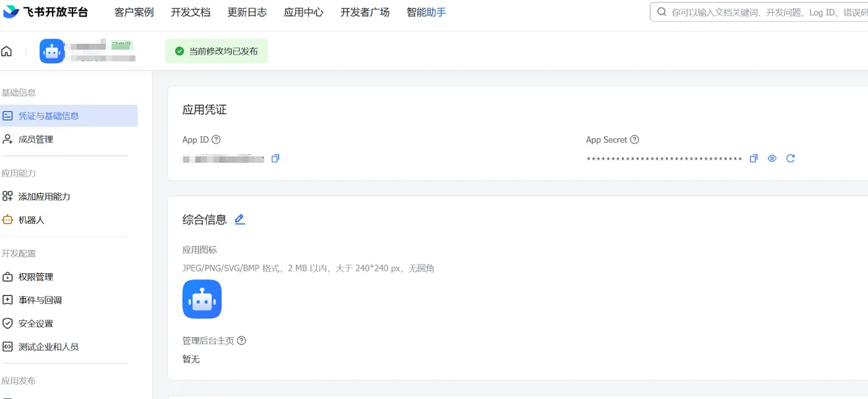868x399 pixels.
Task: Click the 基础信息 section label
Action: pyautogui.click(x=19, y=92)
